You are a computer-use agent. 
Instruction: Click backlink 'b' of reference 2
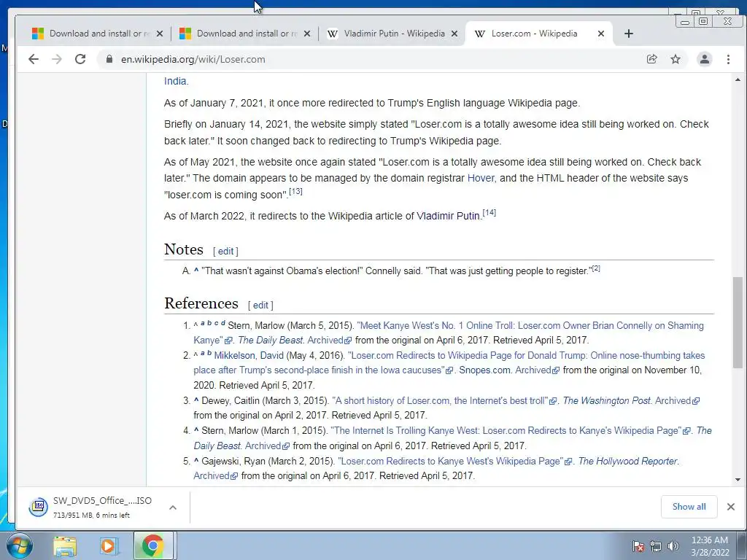[x=209, y=353]
